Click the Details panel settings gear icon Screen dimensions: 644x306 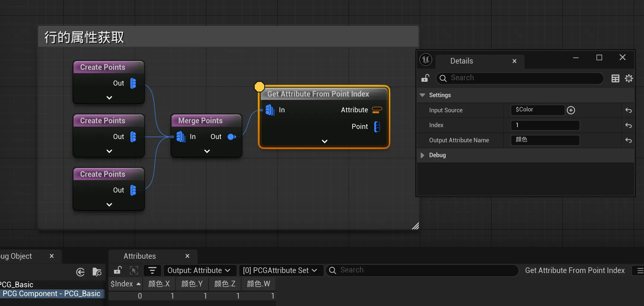coord(629,78)
